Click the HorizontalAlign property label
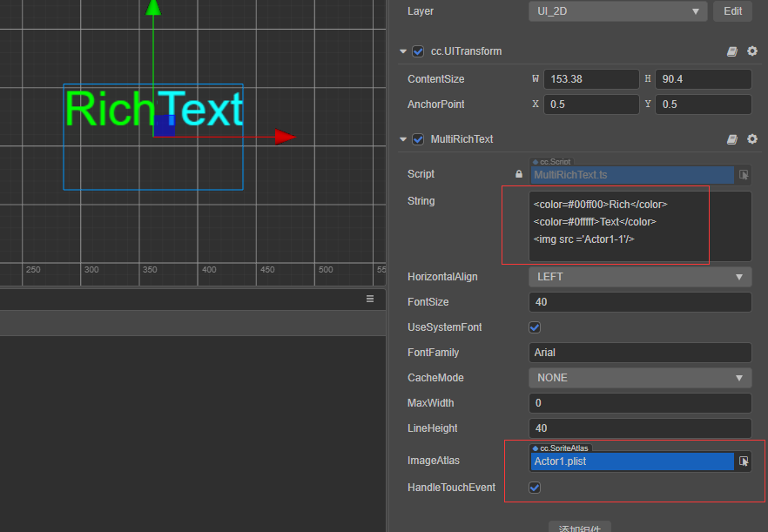This screenshot has height=532, width=768. pyautogui.click(x=442, y=277)
